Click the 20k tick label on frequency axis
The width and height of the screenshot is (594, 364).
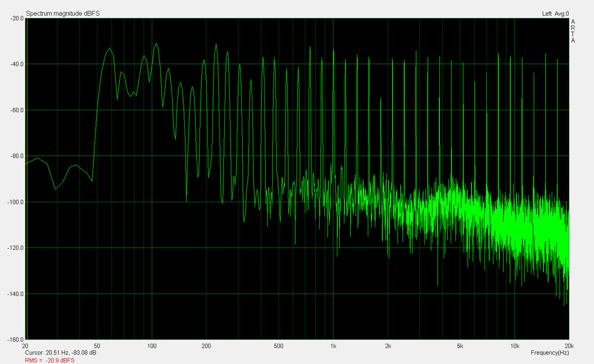[569, 346]
